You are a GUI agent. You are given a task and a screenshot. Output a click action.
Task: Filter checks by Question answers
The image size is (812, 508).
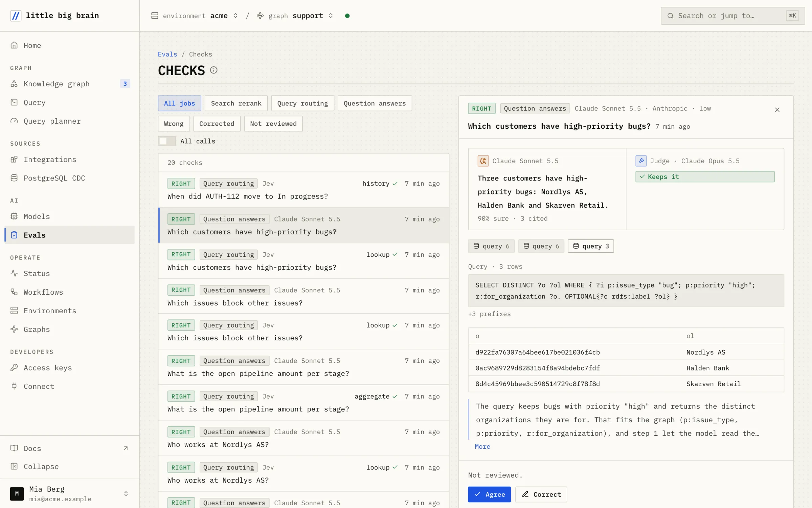point(375,103)
